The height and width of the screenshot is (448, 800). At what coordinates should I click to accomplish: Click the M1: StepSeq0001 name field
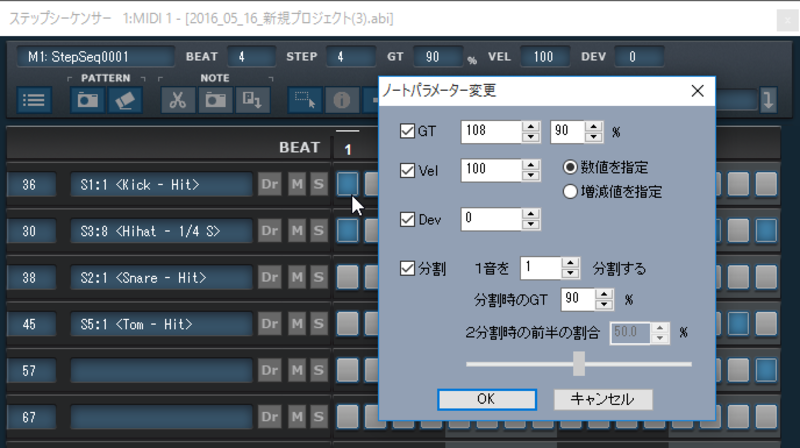tap(95, 57)
